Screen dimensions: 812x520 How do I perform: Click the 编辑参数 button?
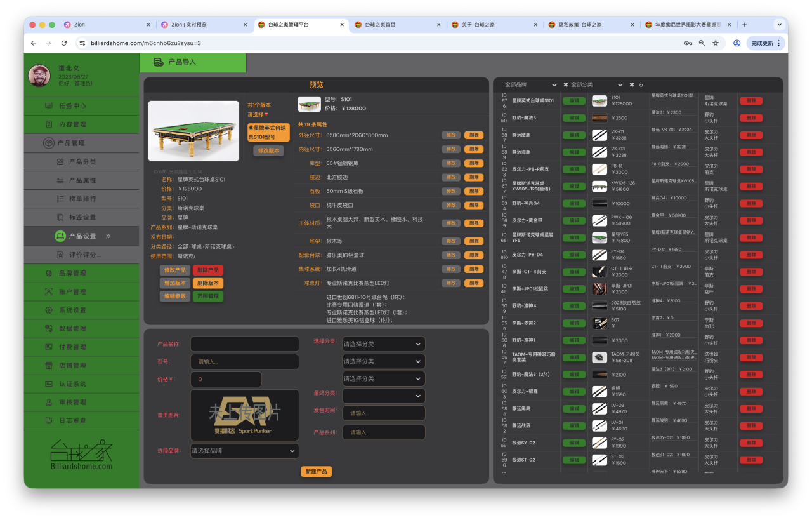click(175, 297)
